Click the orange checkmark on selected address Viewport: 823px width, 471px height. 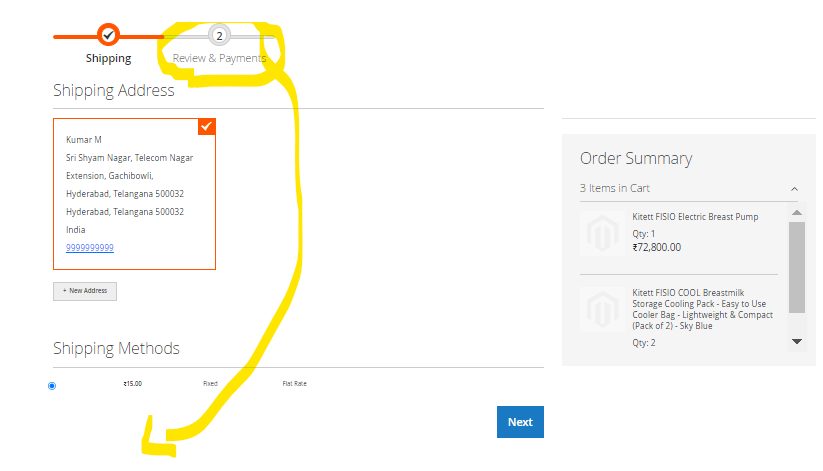pos(207,126)
